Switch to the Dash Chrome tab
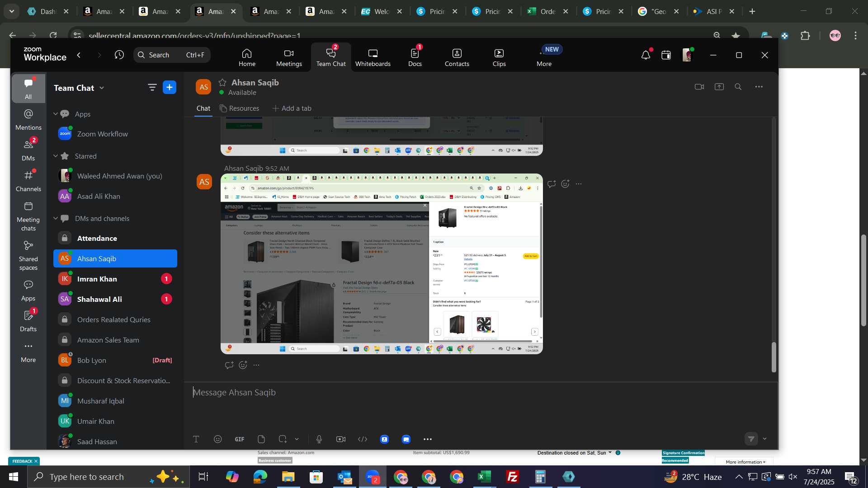868x488 pixels. [47, 12]
